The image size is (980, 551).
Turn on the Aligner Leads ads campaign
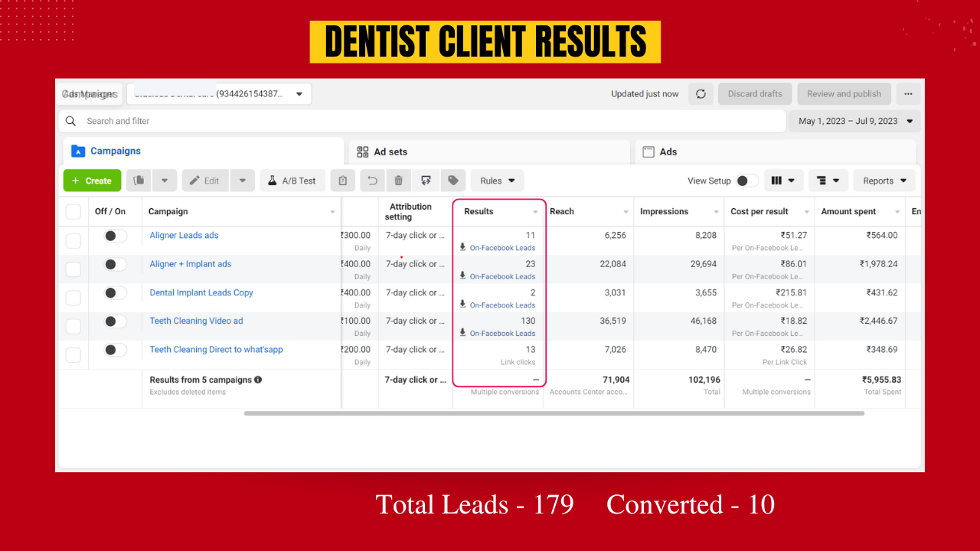coord(116,236)
